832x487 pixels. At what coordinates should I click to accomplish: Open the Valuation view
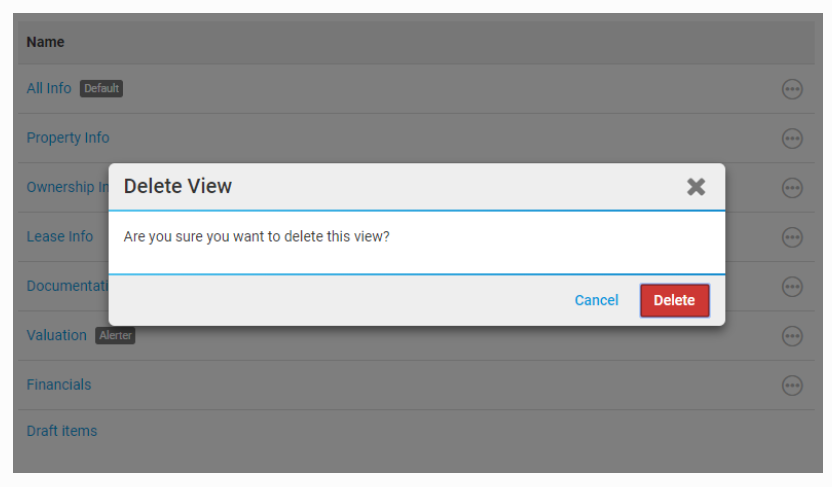(56, 335)
